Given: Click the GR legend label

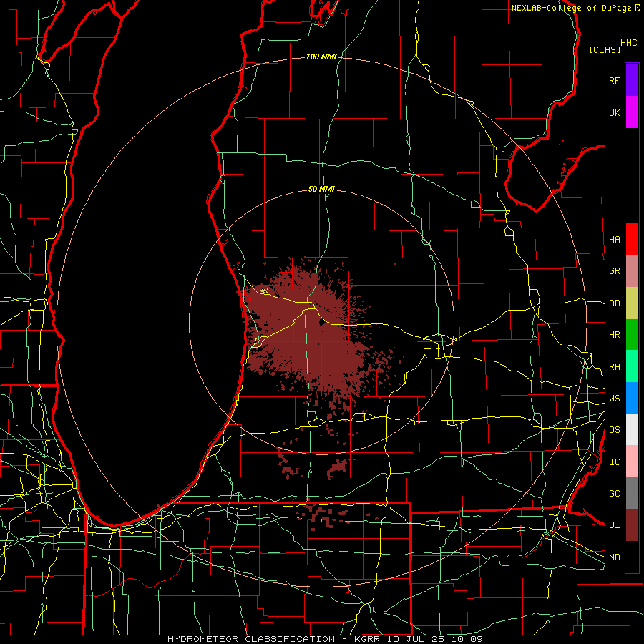Looking at the screenshot, I should (614, 271).
